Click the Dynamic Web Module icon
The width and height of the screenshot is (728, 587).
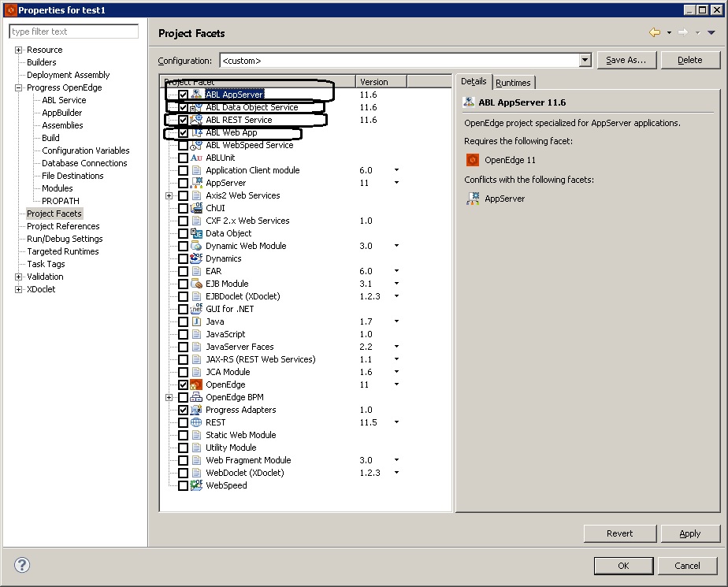tap(196, 246)
